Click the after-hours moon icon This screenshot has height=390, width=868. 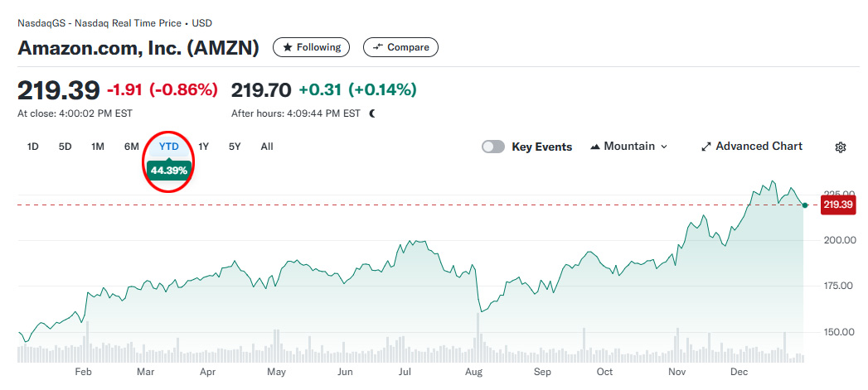[x=372, y=113]
